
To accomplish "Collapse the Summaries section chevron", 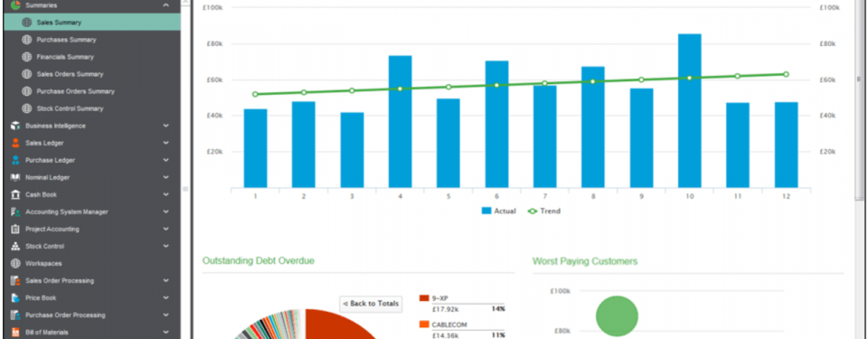I will [166, 5].
